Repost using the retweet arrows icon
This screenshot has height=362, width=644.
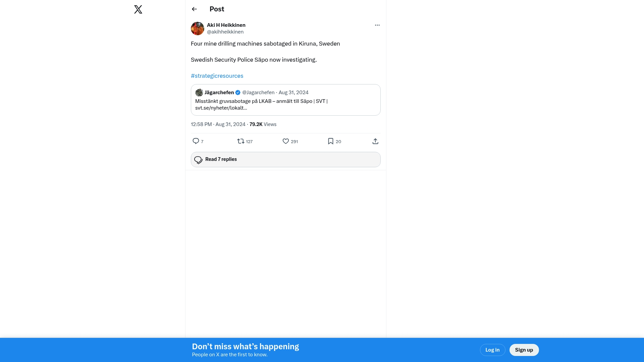coord(241,141)
